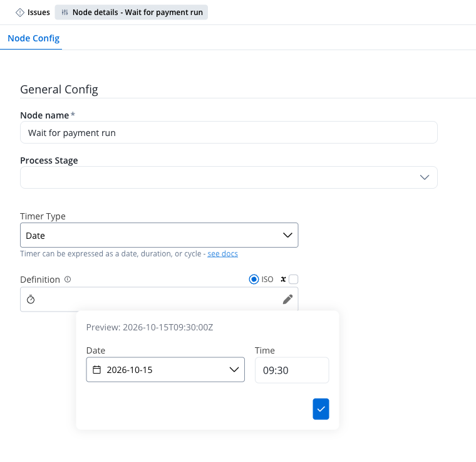Open the Process Stage dropdown
Screen dimensions: 476x462
(x=229, y=177)
